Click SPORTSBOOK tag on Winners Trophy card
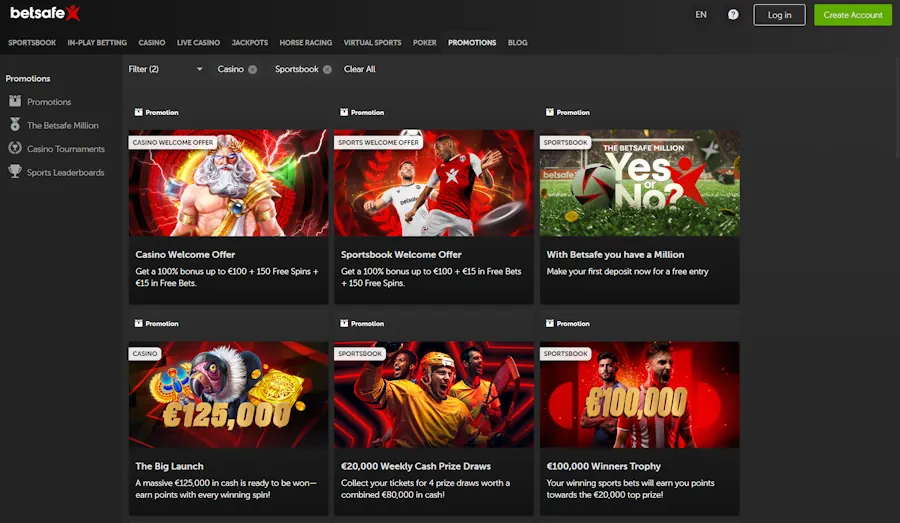 tap(565, 354)
